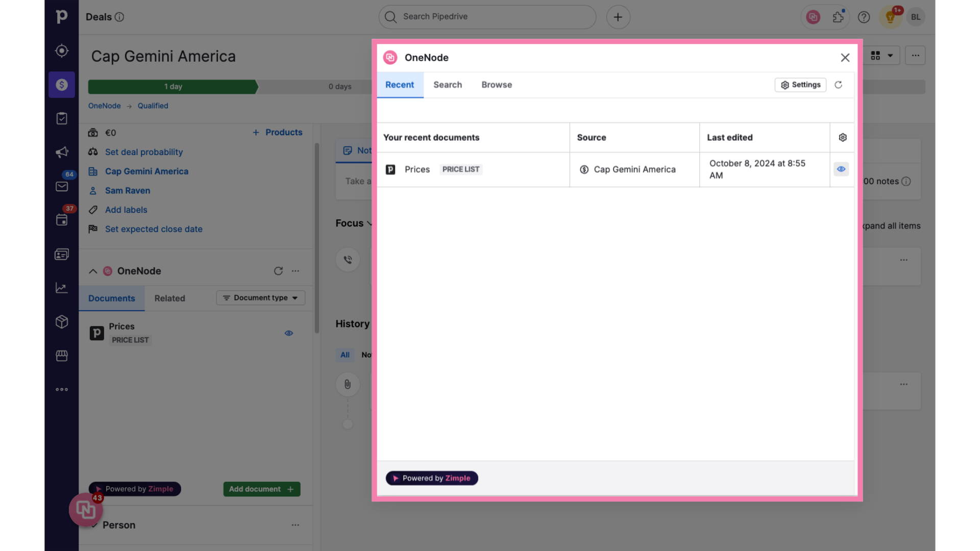
Task: Open the grid view dropdown in deal header
Action: [882, 55]
